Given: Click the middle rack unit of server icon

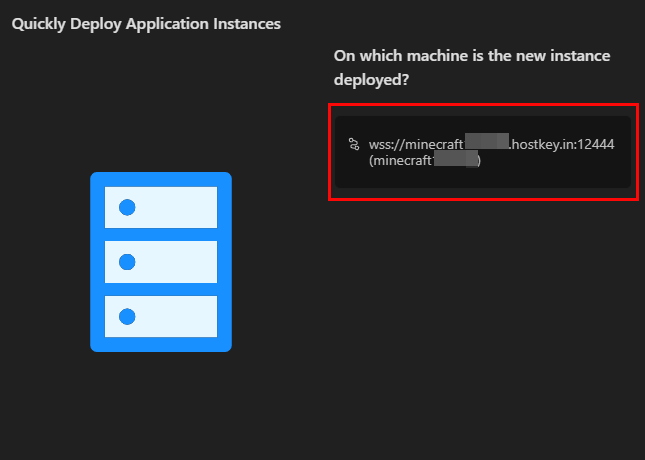Looking at the screenshot, I should (x=161, y=262).
